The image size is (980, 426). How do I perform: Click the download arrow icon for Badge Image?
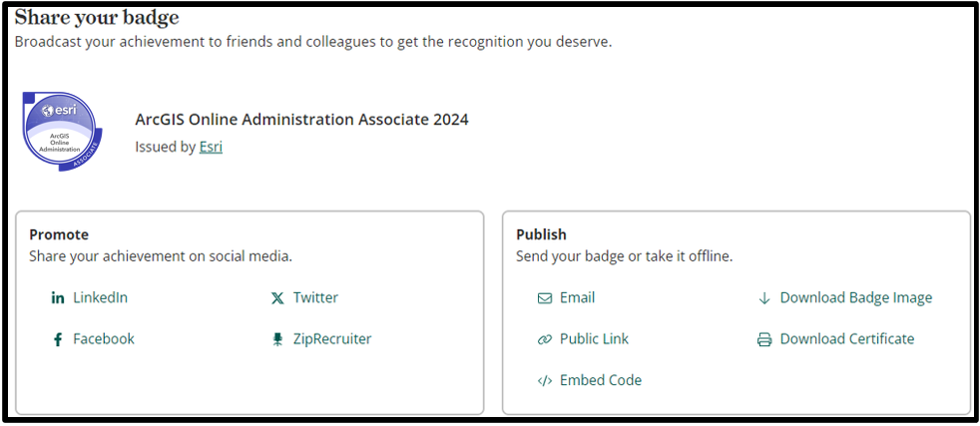click(x=764, y=298)
